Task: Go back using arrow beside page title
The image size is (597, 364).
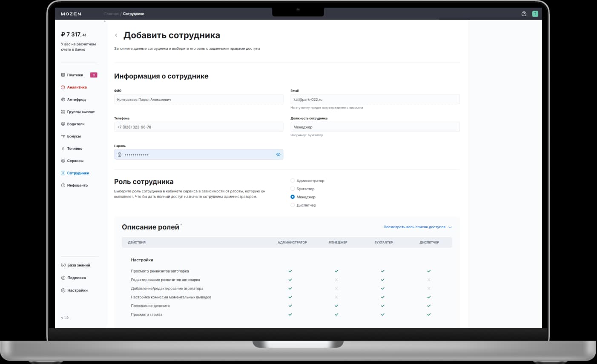Action: (x=116, y=35)
